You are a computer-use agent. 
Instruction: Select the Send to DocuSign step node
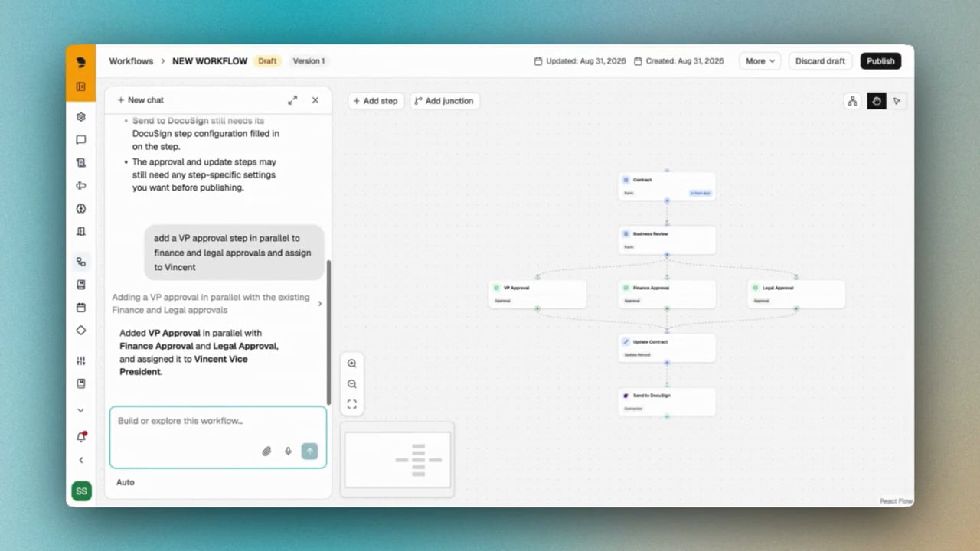[x=667, y=402]
